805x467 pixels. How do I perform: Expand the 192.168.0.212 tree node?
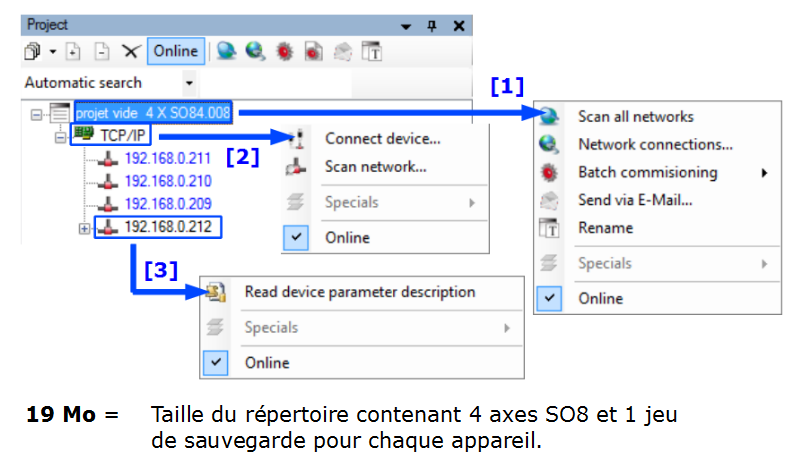click(82, 229)
